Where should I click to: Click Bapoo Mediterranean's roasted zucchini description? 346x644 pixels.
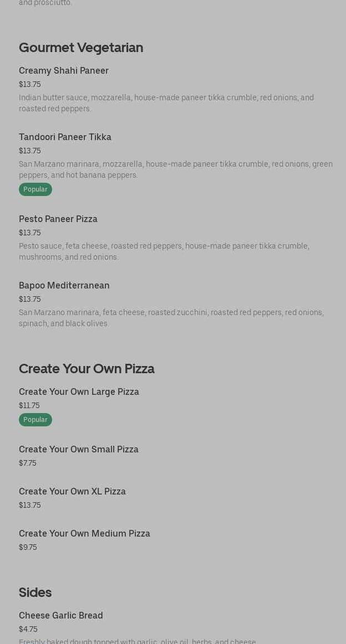171,318
